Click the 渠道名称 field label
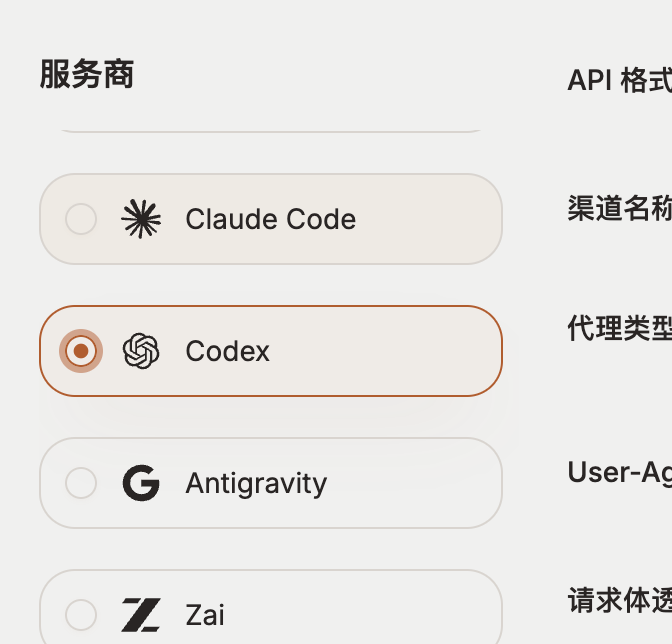 (620, 208)
